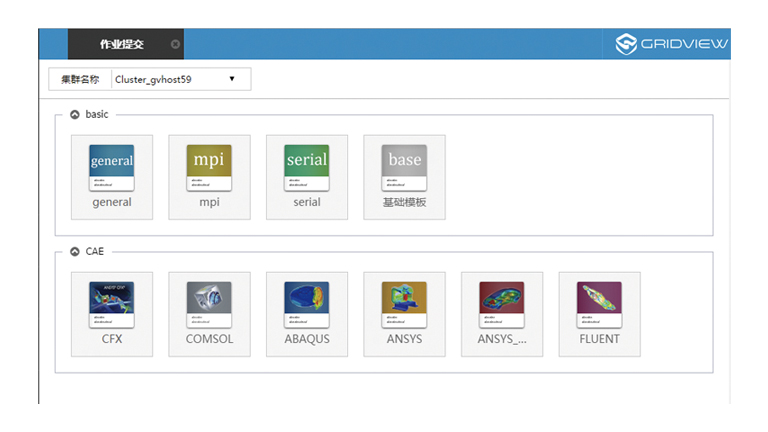Screen dimensions: 768x432
Task: Open the 基础模板 base template icon
Action: (404, 167)
